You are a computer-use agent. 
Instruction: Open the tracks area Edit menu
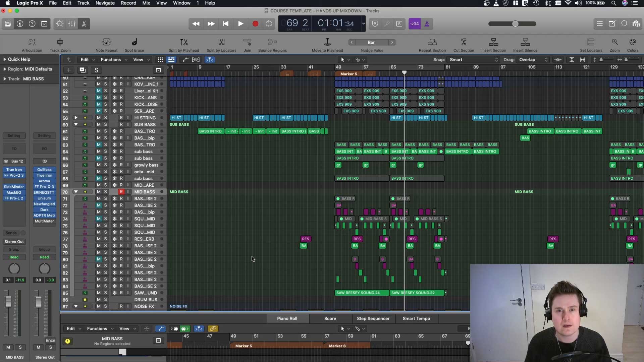pyautogui.click(x=88, y=60)
